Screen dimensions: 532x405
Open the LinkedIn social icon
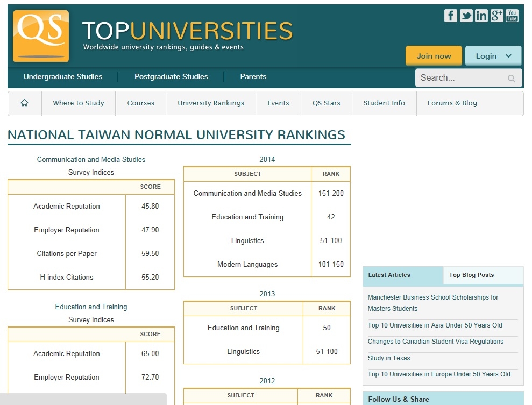coord(481,16)
